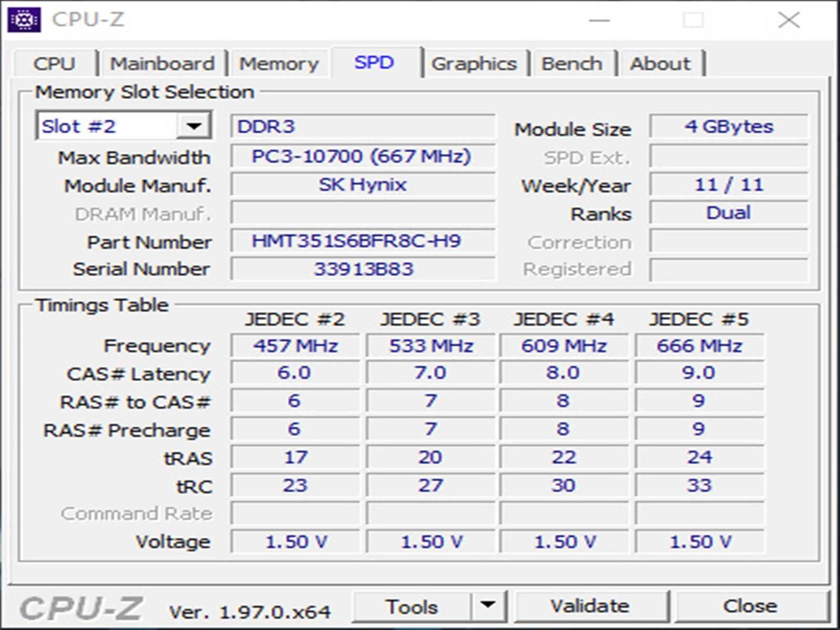Click the 4 GBytes module size value

pyautogui.click(x=729, y=127)
